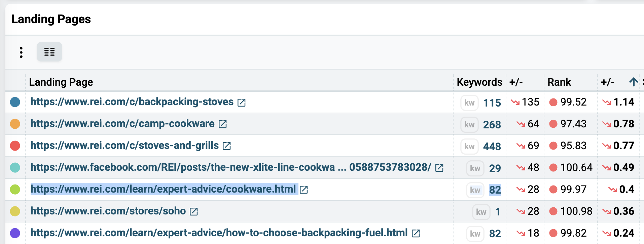Open stoves-and-grills external link icon
The height and width of the screenshot is (244, 644).
coord(226,146)
